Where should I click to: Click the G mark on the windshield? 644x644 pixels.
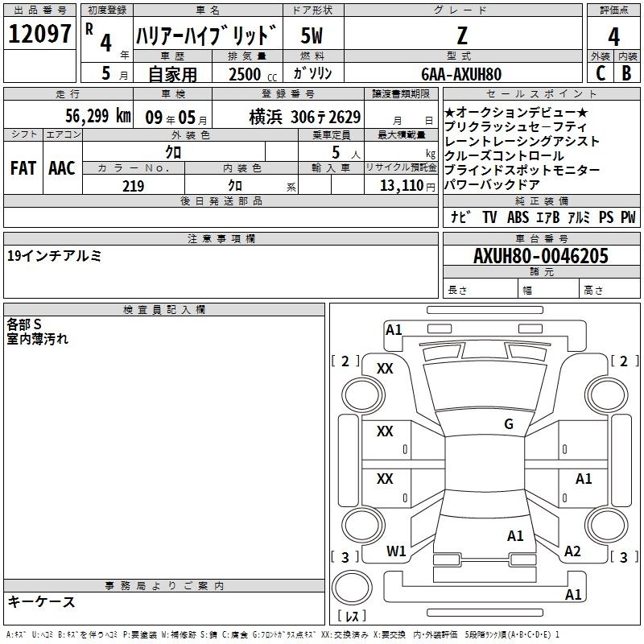point(509,424)
